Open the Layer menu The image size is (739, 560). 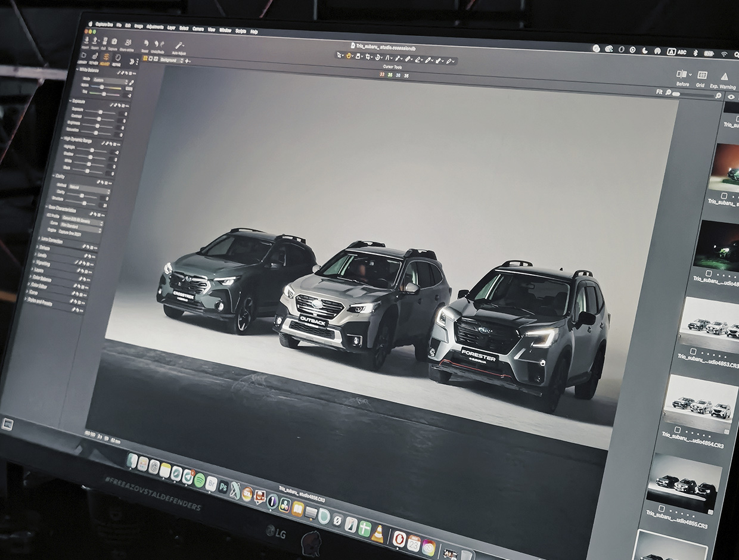point(171,28)
